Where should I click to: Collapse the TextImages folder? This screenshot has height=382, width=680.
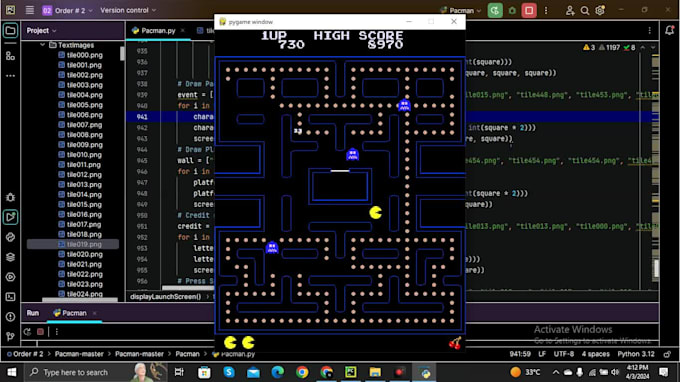42,45
